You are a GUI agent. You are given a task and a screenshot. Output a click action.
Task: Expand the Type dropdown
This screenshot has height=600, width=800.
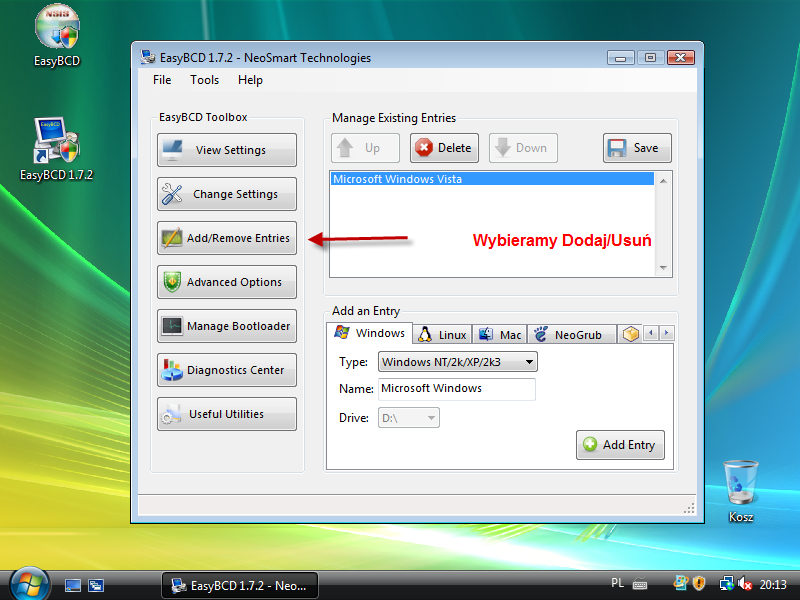tap(458, 362)
